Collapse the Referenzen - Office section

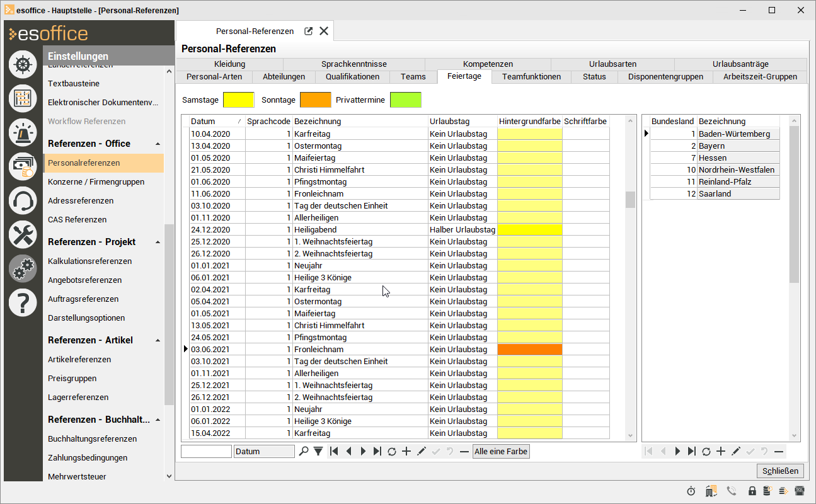click(x=158, y=144)
